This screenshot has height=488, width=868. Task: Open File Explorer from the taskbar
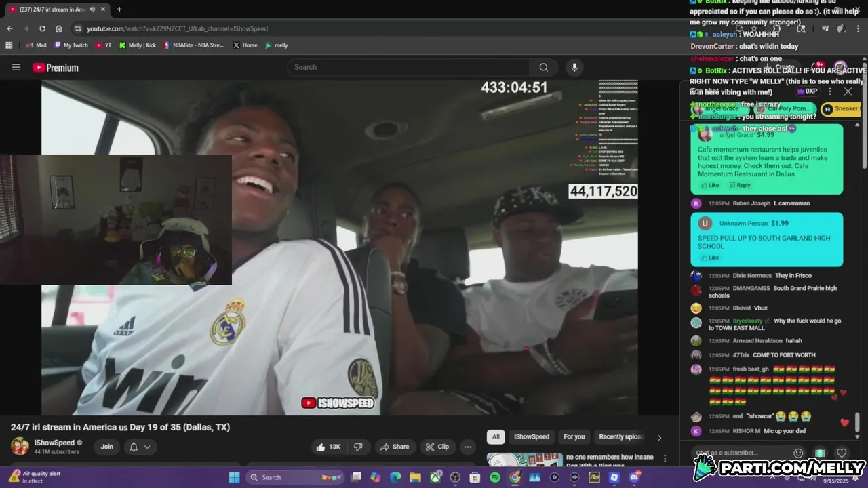(415, 477)
